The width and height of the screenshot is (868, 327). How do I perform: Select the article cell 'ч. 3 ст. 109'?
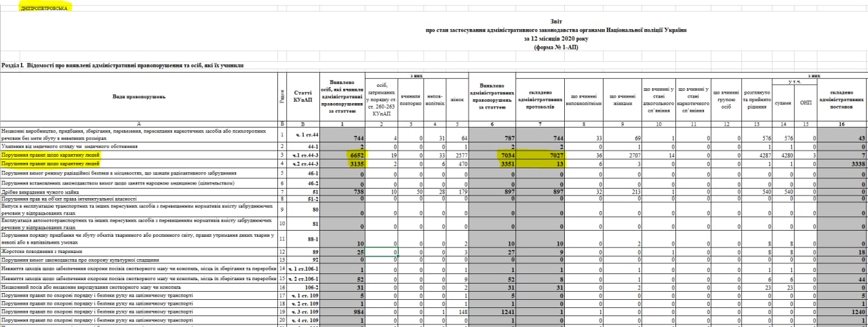point(302,313)
